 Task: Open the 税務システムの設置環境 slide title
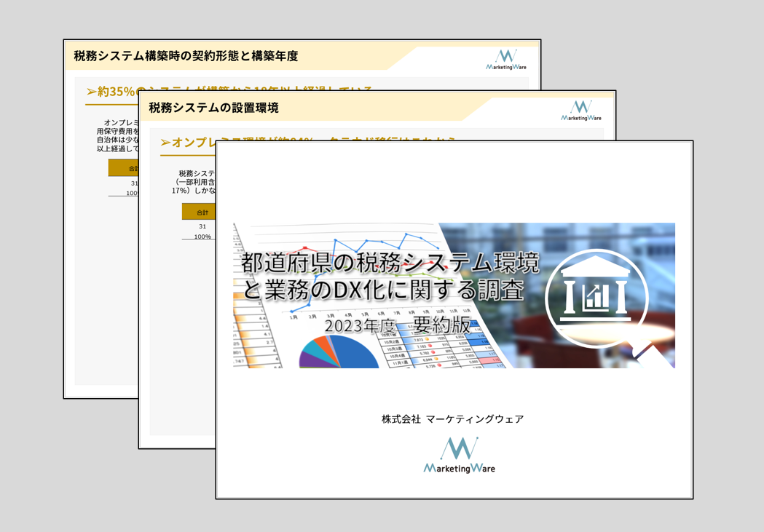213,108
